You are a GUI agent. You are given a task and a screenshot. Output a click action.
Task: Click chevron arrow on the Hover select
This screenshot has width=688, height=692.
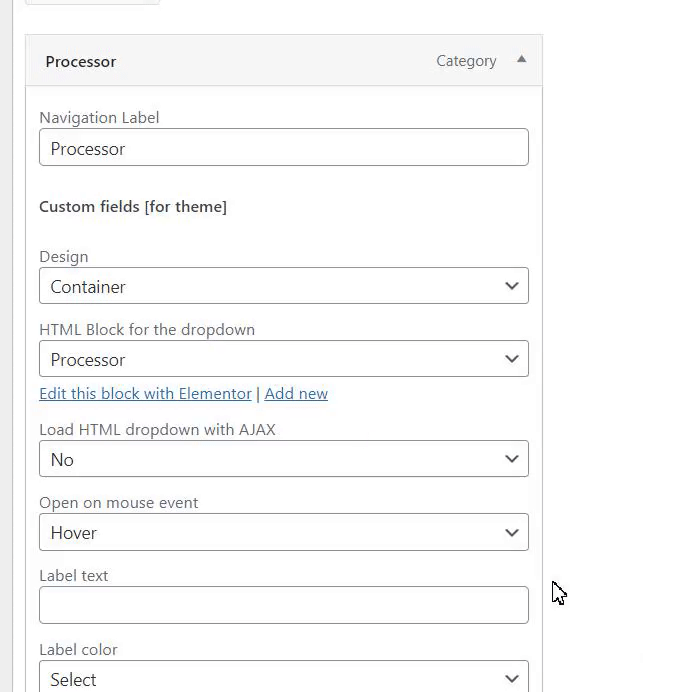pos(512,532)
